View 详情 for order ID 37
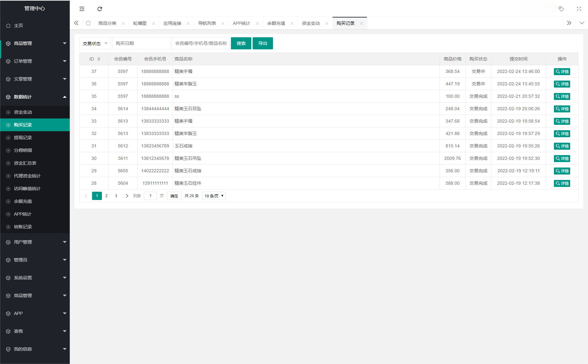Screen dimensions: 588x364 [562, 72]
